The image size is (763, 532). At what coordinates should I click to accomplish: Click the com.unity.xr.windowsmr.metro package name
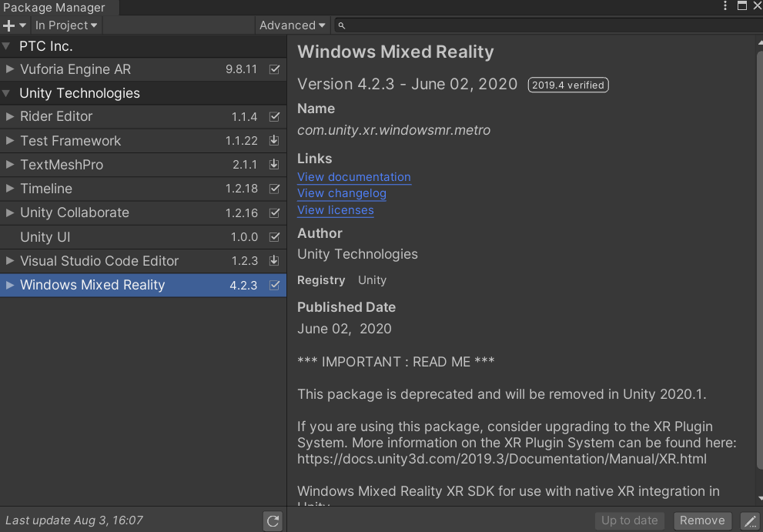coord(393,130)
